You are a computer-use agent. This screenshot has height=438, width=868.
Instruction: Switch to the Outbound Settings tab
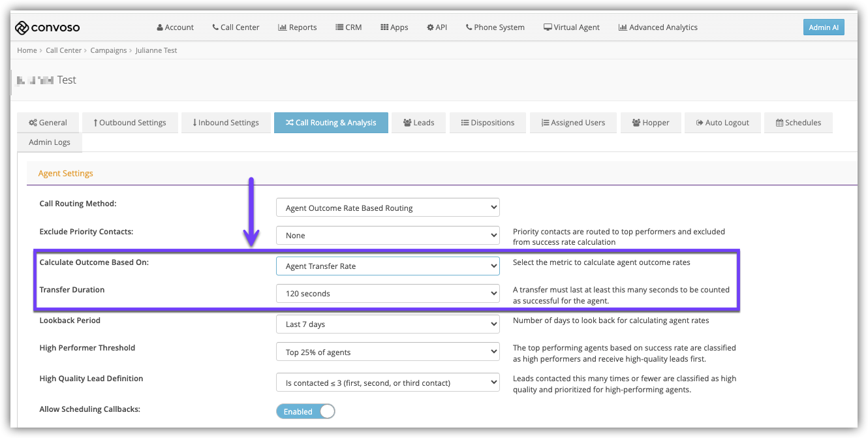[x=130, y=123]
